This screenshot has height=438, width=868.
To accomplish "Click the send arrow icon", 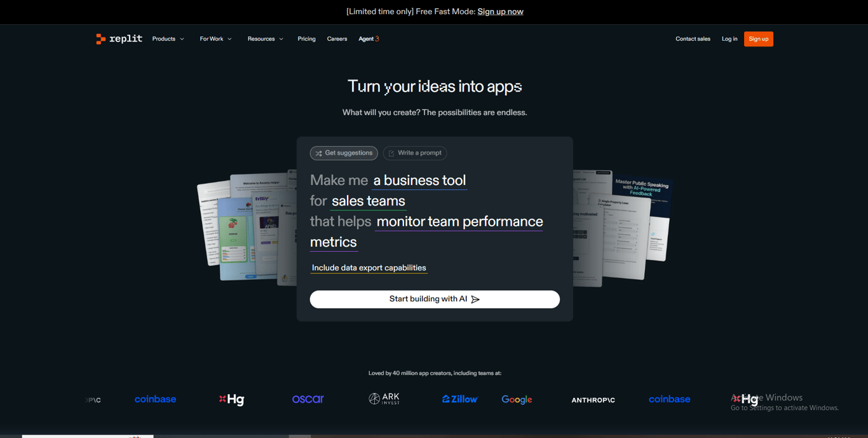I will pyautogui.click(x=475, y=299).
